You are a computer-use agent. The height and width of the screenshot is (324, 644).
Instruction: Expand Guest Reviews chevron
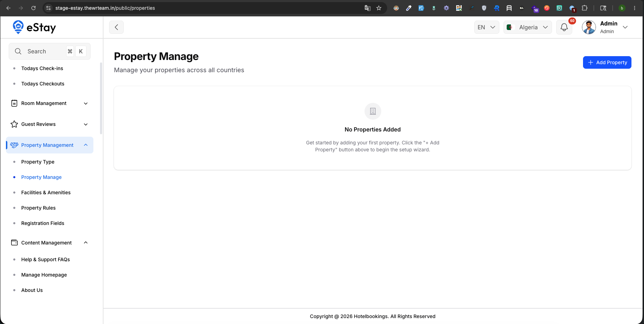[x=86, y=124]
